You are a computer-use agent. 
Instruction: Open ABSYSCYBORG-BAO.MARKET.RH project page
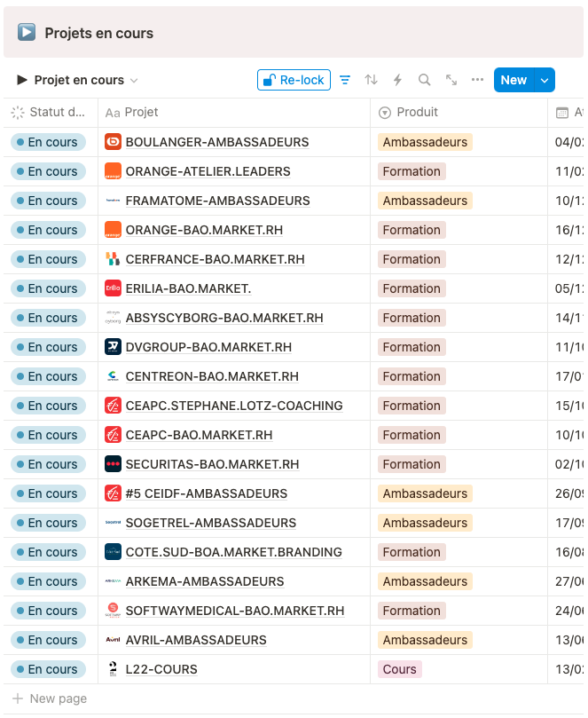[224, 318]
